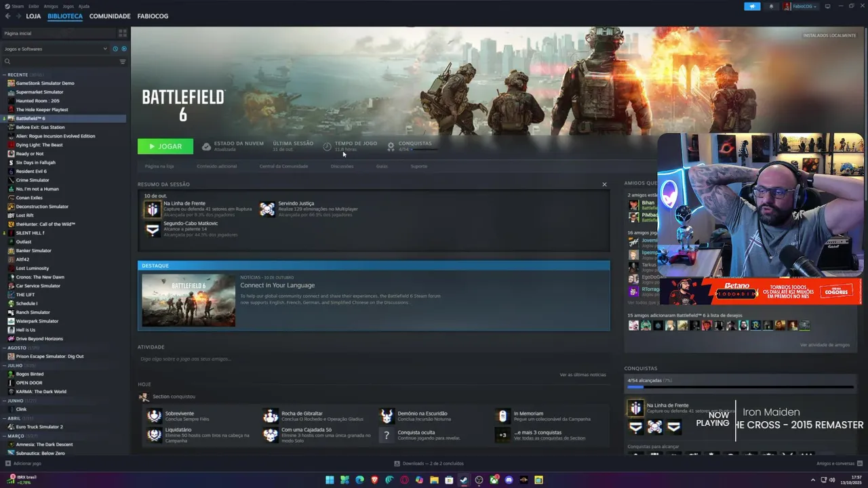
Task: Toggle sort by recent activity clock icon
Action: pos(115,49)
